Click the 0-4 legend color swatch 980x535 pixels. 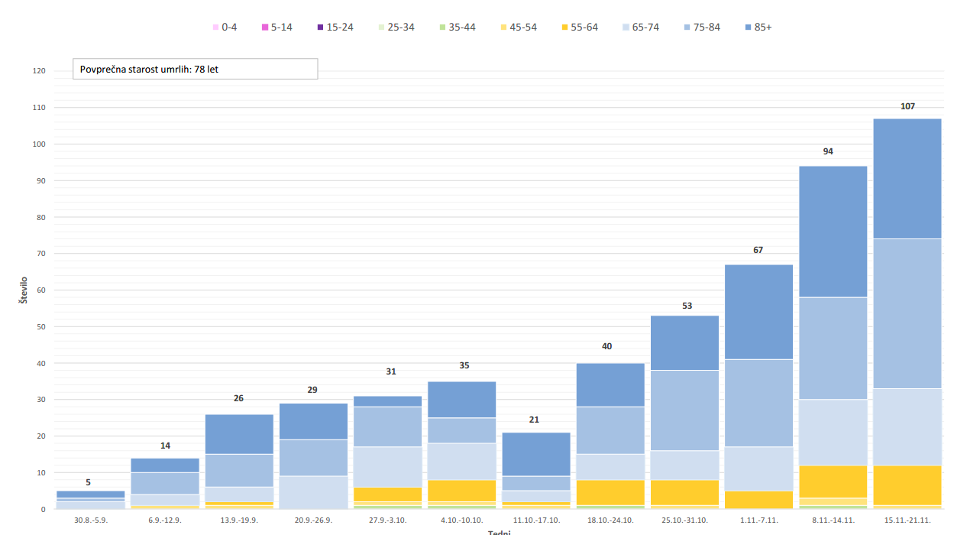pos(215,28)
